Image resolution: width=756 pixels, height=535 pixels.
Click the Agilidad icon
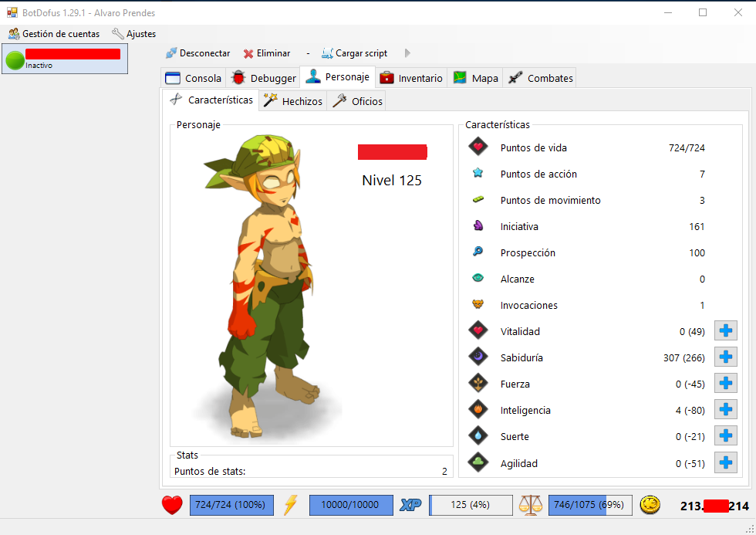478,462
